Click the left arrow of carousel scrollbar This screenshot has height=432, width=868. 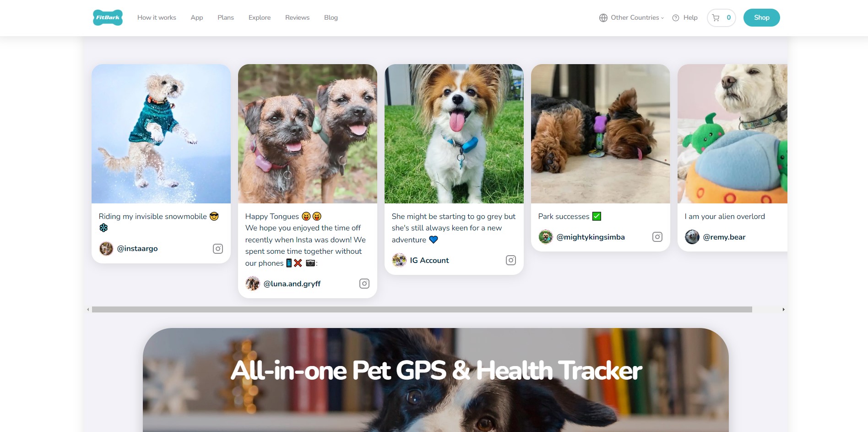coord(88,310)
